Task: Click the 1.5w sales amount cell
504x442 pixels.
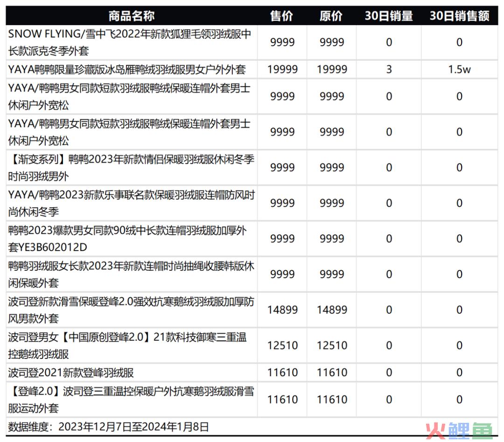Action: (459, 70)
